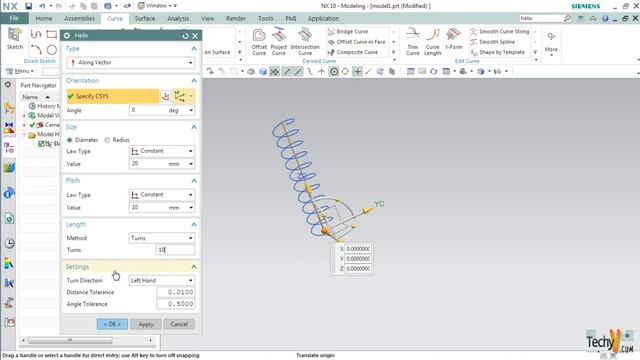
Task: Click the Apply button
Action: (x=146, y=324)
